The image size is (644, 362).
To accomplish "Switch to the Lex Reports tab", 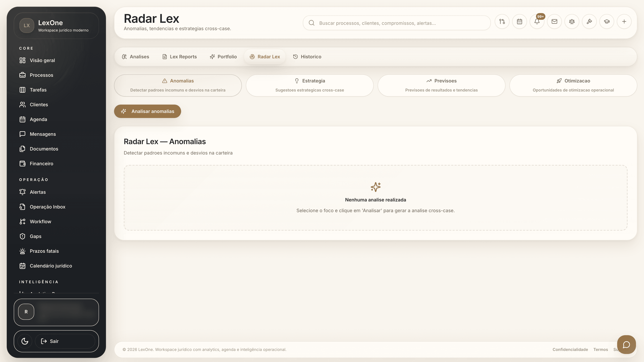I will [x=179, y=57].
